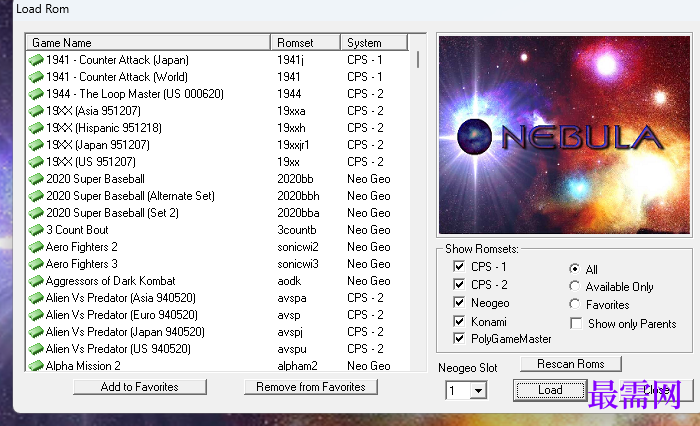Select the All radio button

coord(575,269)
